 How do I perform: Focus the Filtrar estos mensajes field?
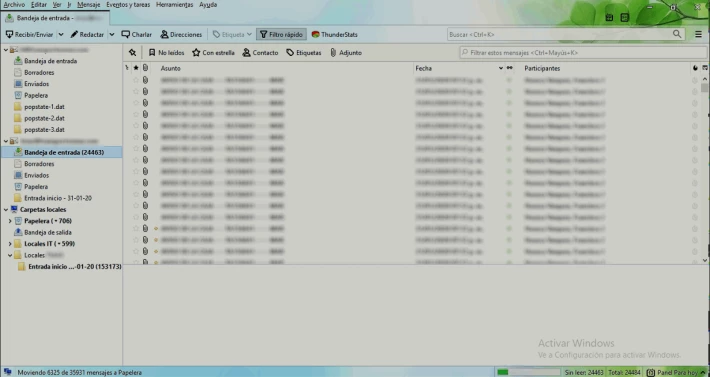583,52
